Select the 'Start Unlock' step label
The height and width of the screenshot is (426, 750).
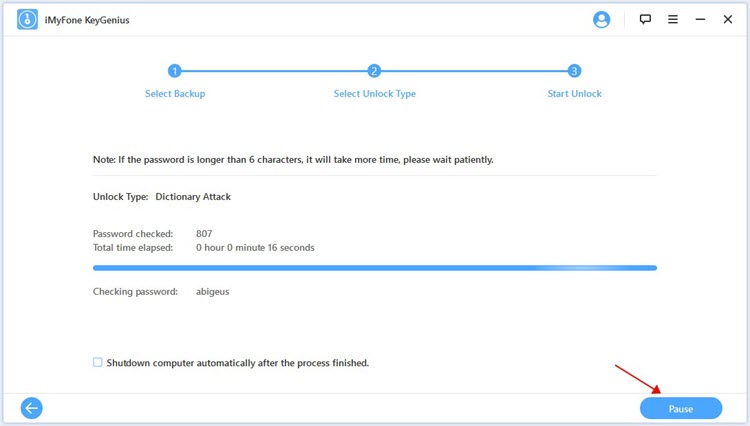(x=574, y=94)
